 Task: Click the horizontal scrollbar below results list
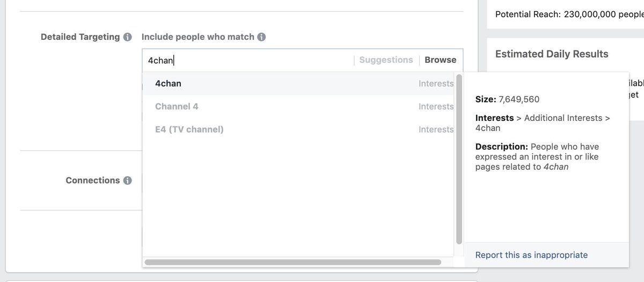point(293,262)
